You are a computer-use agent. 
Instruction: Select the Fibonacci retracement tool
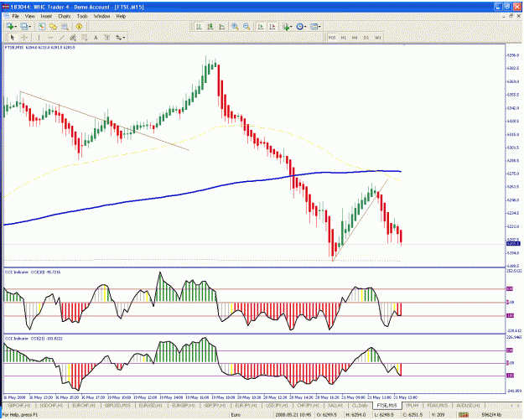(x=84, y=38)
